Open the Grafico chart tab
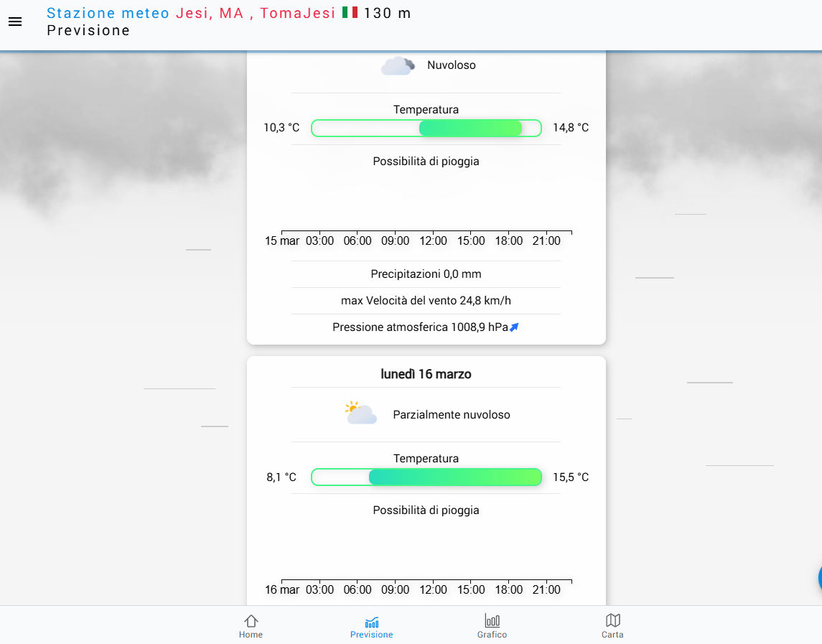 coord(492,626)
